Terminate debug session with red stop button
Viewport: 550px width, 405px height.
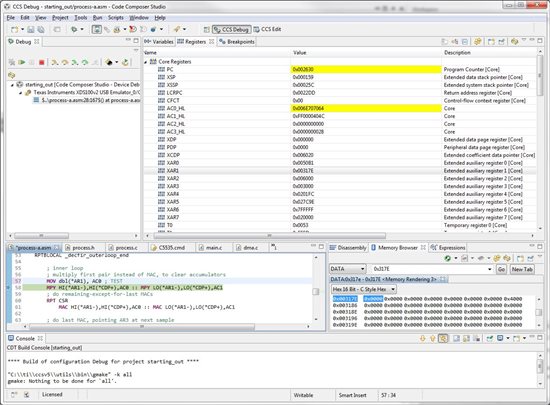pyautogui.click(x=42, y=62)
